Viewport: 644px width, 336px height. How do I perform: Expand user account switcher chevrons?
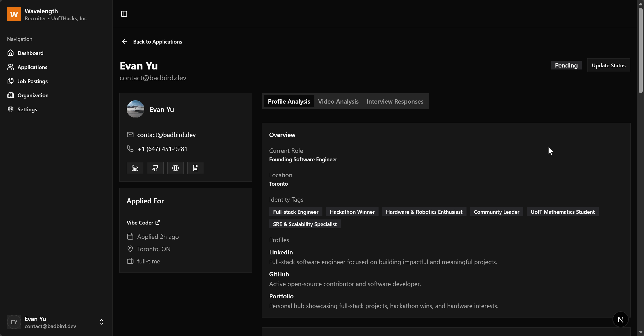click(x=101, y=322)
